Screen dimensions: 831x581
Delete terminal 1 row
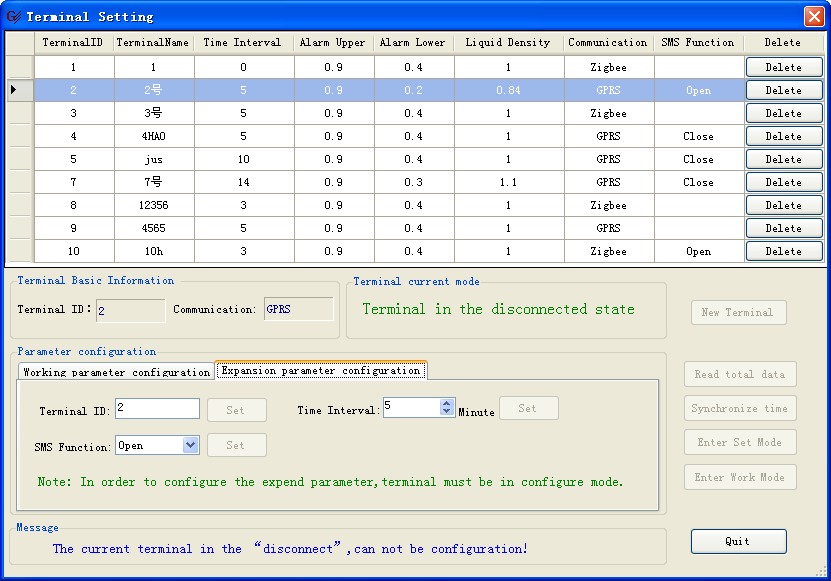click(783, 67)
